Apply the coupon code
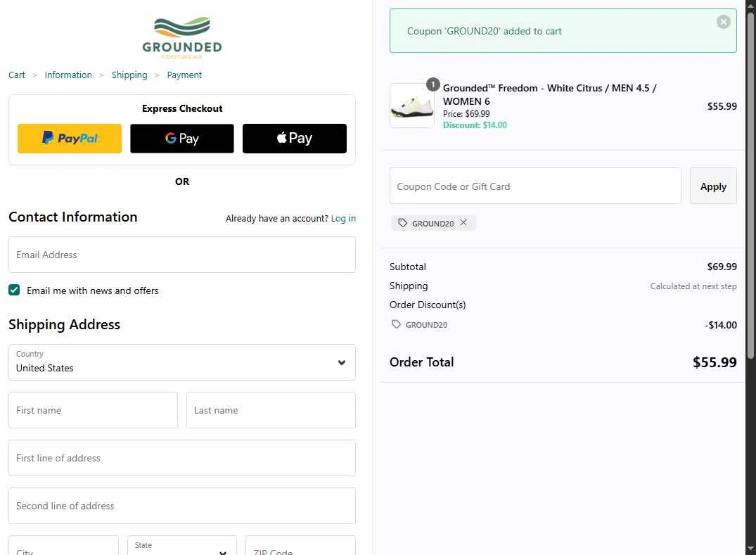 point(712,186)
